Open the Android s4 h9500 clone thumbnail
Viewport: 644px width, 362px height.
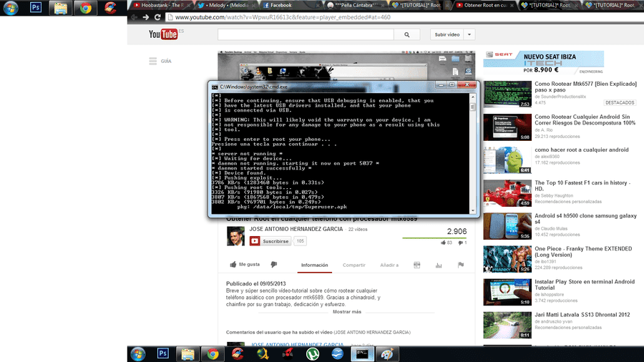point(507,226)
